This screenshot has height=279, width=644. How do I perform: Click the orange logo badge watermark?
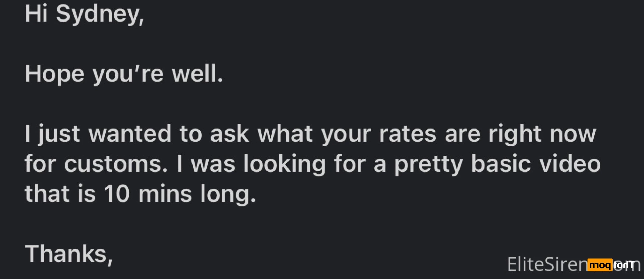(x=600, y=265)
